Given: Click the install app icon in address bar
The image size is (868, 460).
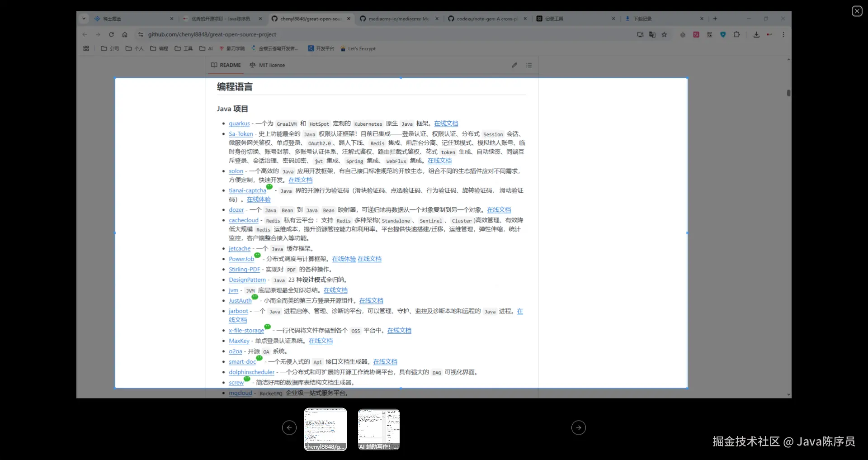Looking at the screenshot, I should coord(640,34).
